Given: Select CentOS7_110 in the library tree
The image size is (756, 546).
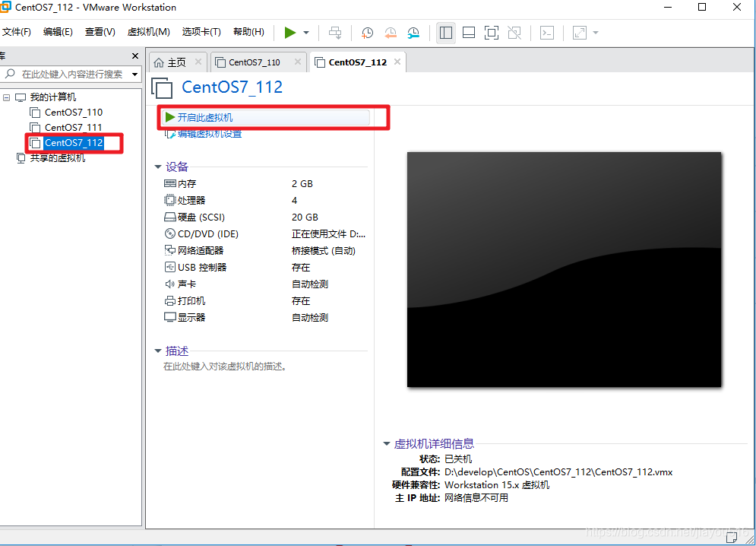Looking at the screenshot, I should point(73,113).
